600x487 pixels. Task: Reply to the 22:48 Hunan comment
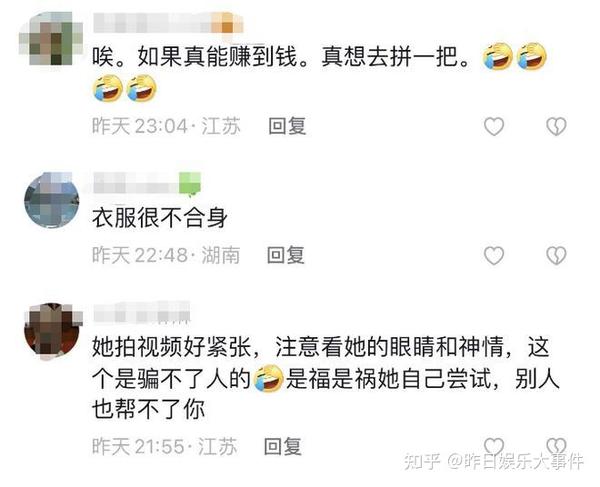pyautogui.click(x=285, y=255)
